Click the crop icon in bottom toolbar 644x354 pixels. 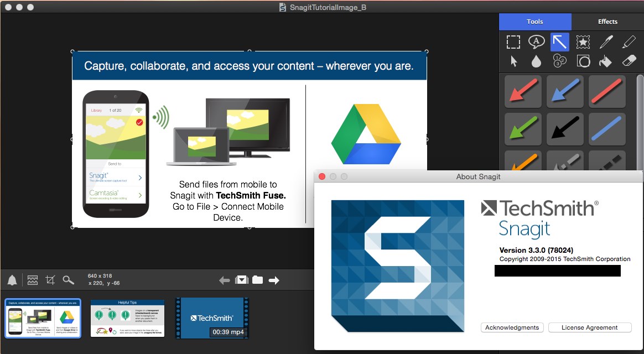[50, 280]
